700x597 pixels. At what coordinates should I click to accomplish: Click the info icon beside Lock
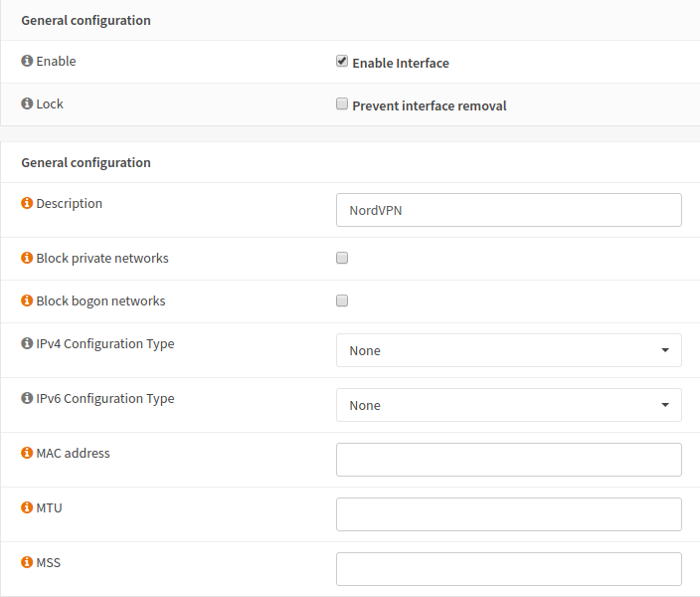[27, 104]
